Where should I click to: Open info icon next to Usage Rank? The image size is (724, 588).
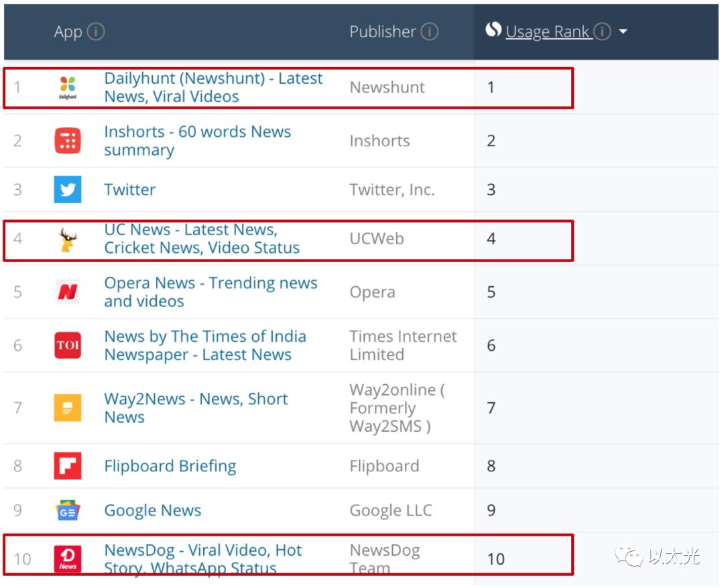[602, 32]
